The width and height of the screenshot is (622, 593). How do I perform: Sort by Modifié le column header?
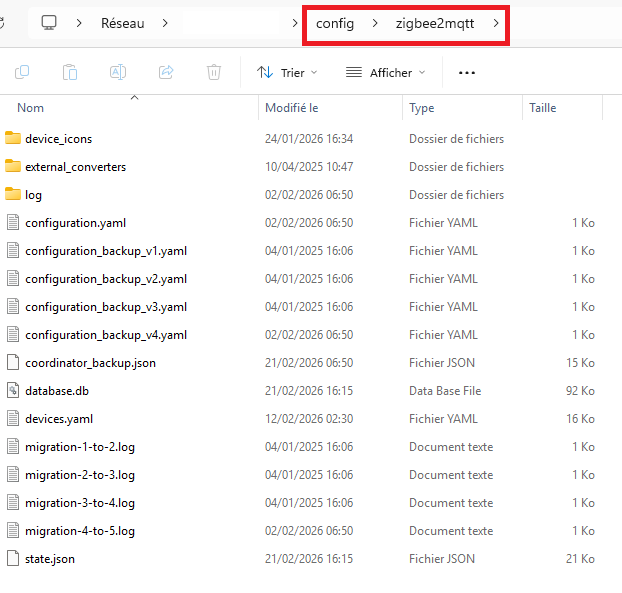click(291, 108)
